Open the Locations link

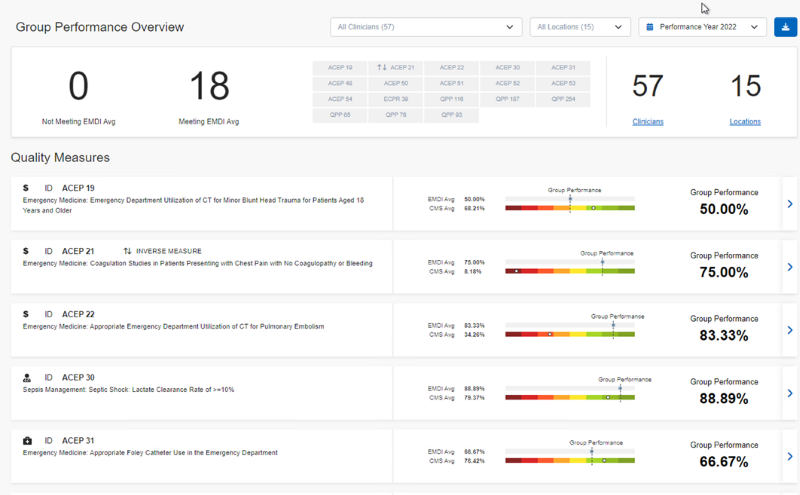(x=745, y=122)
